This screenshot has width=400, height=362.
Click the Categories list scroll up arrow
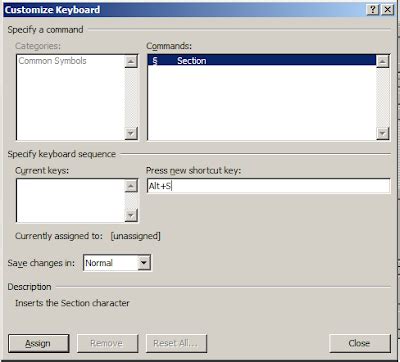click(x=131, y=61)
